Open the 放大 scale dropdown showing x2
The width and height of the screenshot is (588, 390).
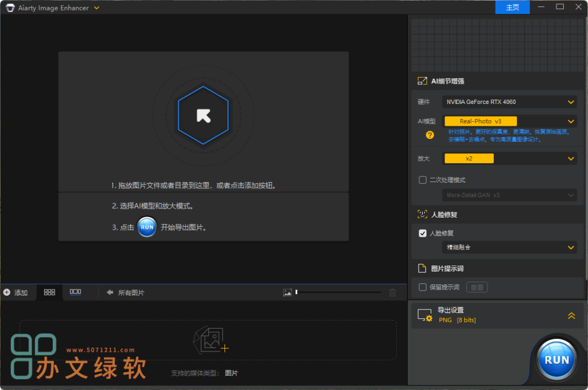click(x=509, y=159)
